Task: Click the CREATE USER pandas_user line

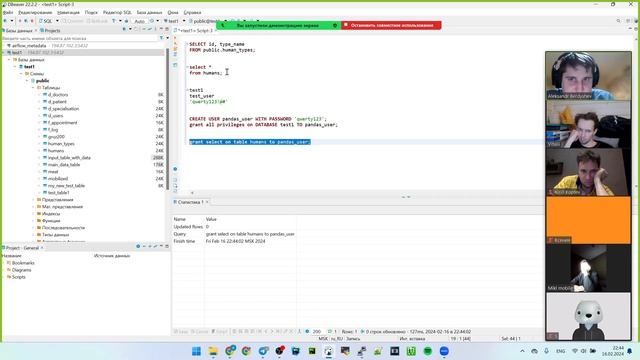Action: point(258,119)
